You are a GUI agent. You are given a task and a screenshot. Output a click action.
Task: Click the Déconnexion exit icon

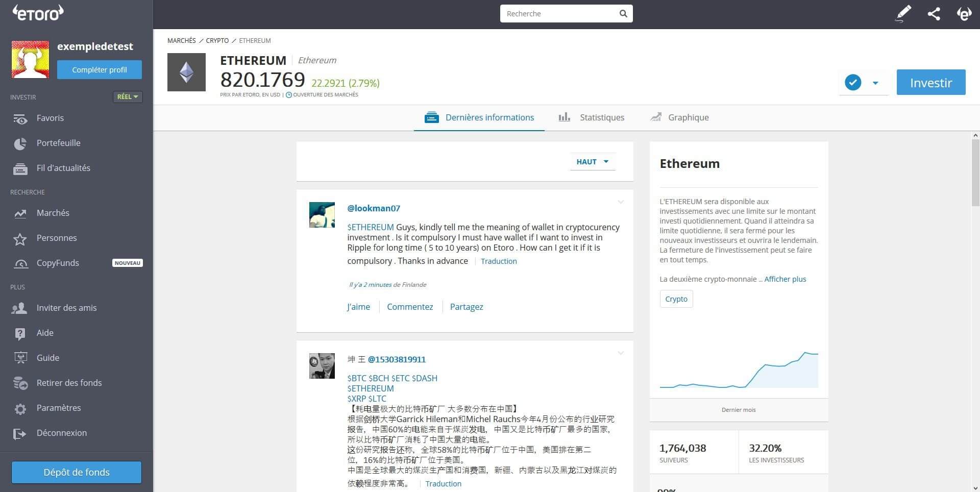pyautogui.click(x=20, y=434)
